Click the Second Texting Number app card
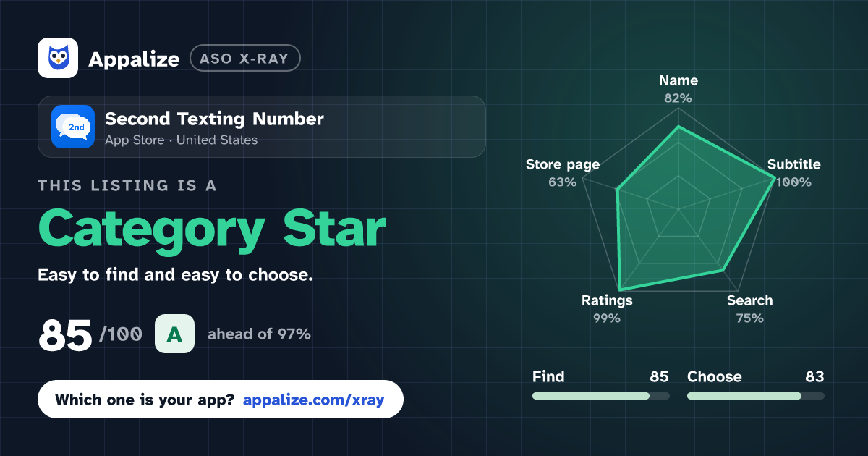 (x=261, y=127)
